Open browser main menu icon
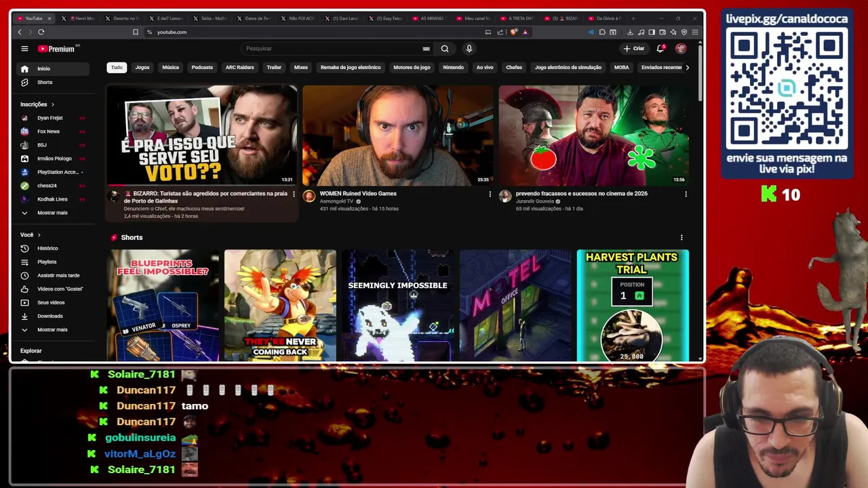The image size is (868, 488). pyautogui.click(x=695, y=32)
